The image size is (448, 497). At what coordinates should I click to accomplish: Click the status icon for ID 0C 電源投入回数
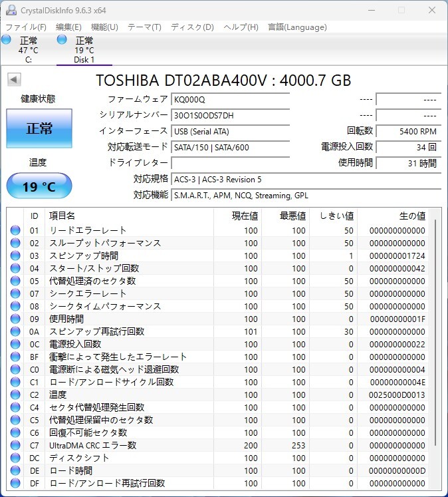pyautogui.click(x=15, y=344)
